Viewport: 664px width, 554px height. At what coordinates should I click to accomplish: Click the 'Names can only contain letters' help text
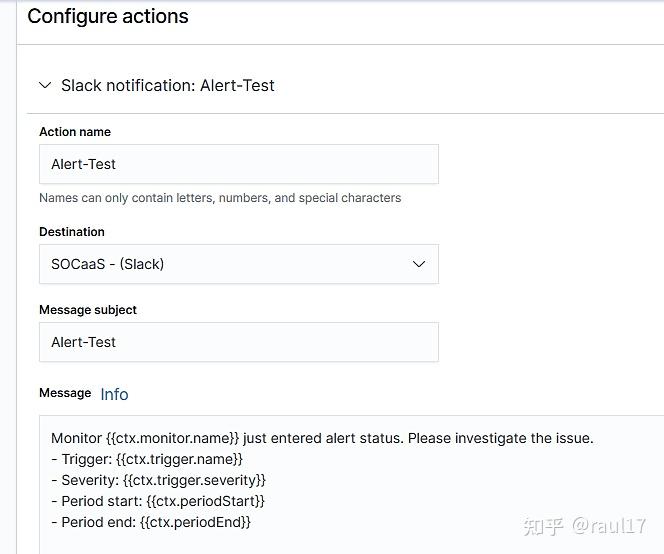220,198
